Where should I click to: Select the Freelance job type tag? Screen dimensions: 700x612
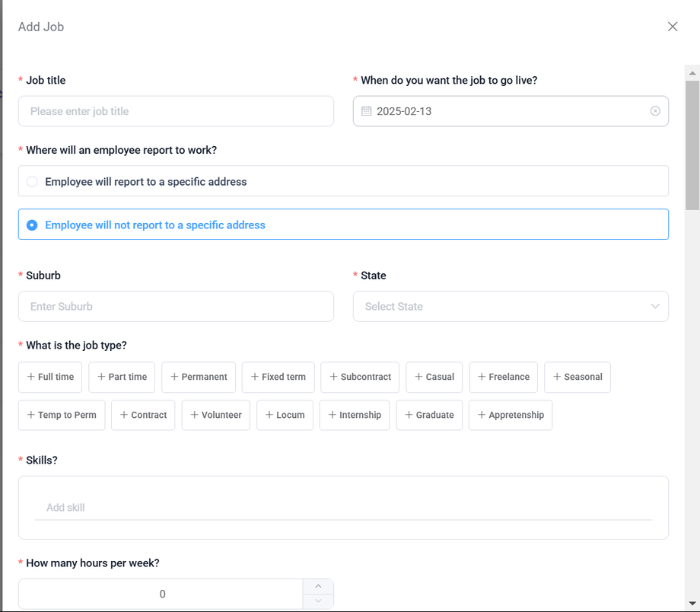coord(503,377)
